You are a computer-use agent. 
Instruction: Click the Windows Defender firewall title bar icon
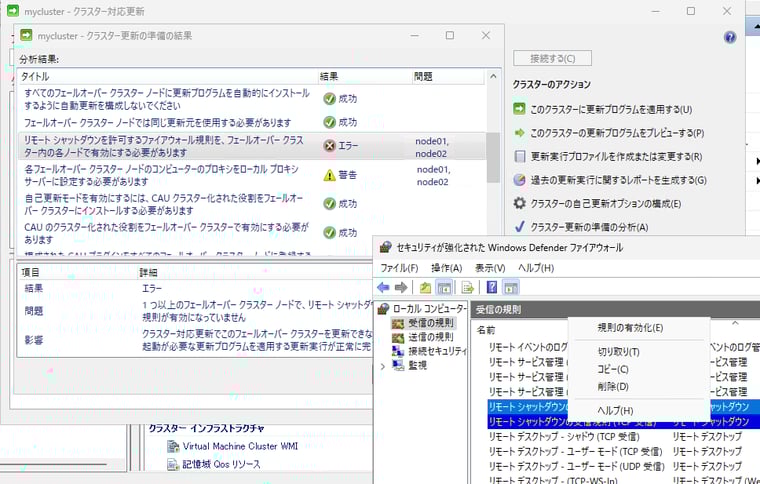(385, 247)
